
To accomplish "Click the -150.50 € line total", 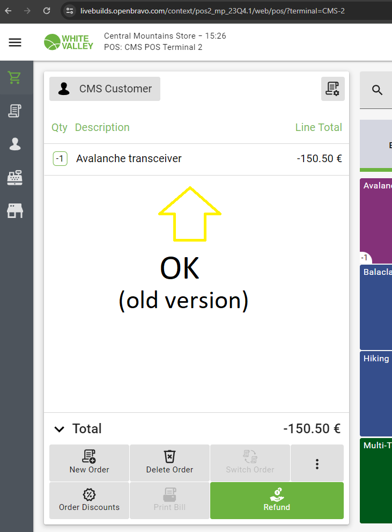I will click(x=319, y=158).
